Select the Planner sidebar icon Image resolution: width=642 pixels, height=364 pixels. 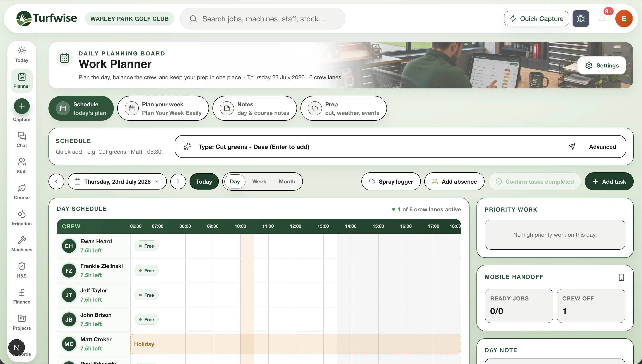[22, 81]
